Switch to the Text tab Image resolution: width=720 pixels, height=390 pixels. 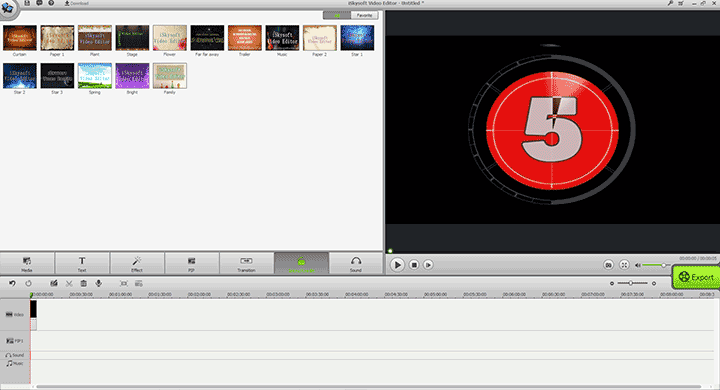click(82, 264)
